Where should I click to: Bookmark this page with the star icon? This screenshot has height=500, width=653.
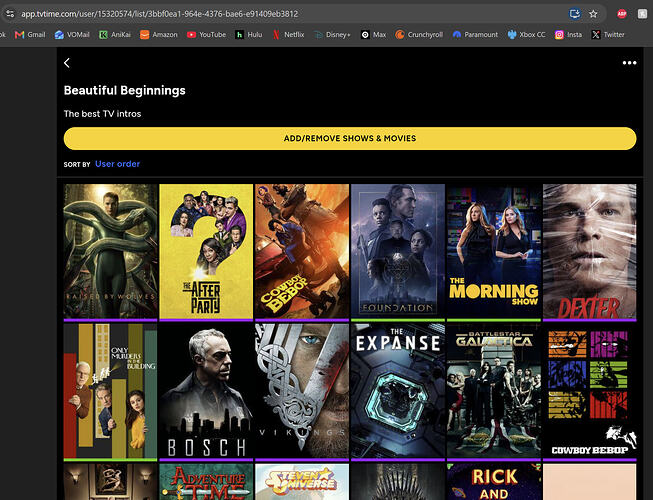click(x=593, y=14)
